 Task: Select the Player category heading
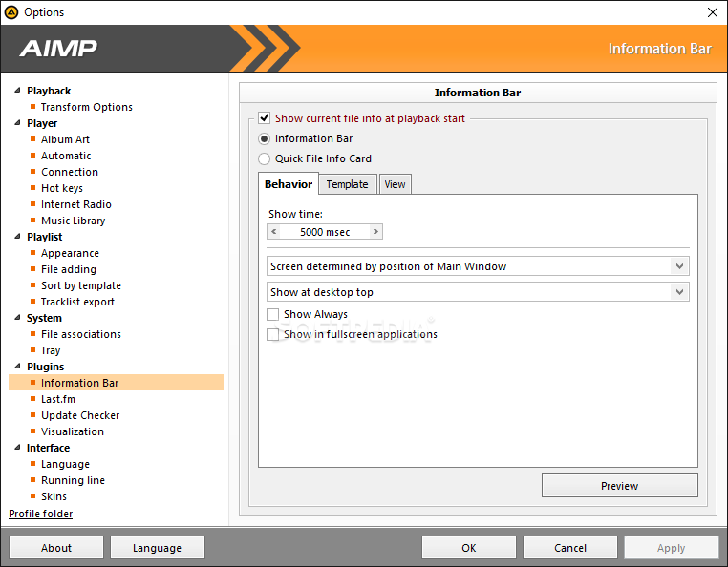42,123
